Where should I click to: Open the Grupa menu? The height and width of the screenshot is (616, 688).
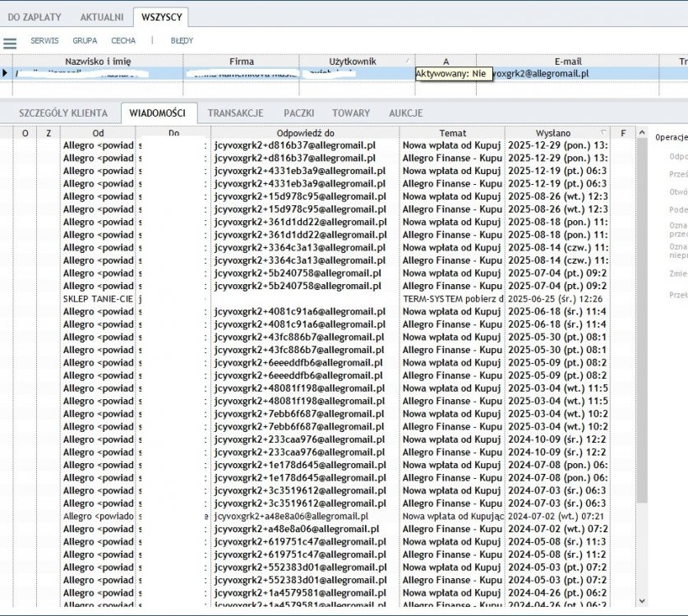coord(85,40)
